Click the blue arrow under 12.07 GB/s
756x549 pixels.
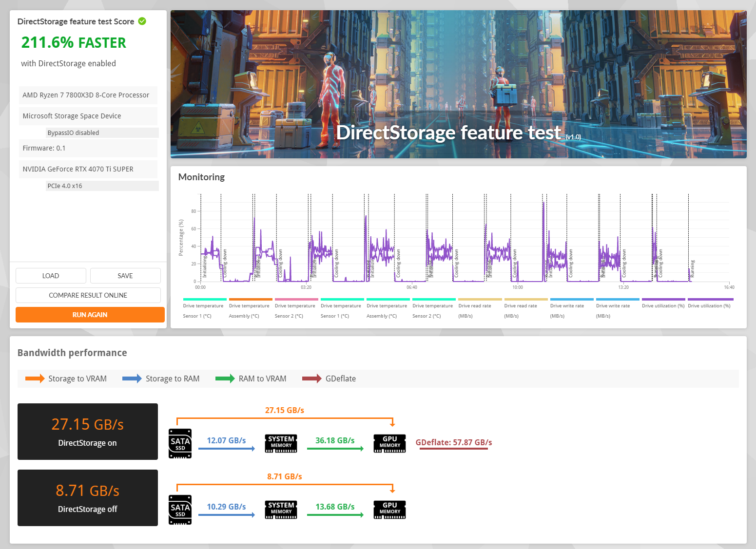tap(227, 449)
